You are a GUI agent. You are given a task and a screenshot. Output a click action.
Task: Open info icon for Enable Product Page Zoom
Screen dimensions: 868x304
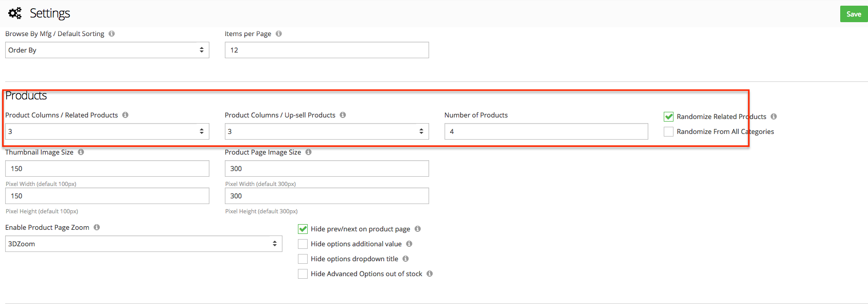pos(97,227)
